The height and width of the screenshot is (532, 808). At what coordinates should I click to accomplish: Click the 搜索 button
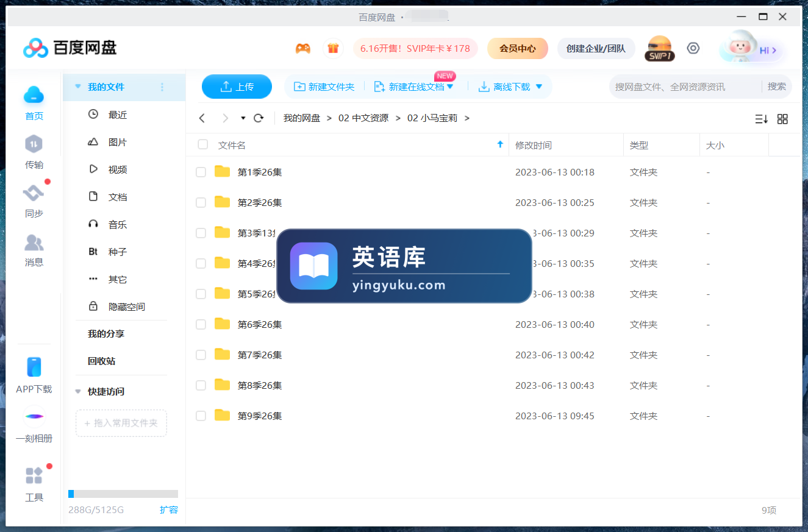point(777,87)
